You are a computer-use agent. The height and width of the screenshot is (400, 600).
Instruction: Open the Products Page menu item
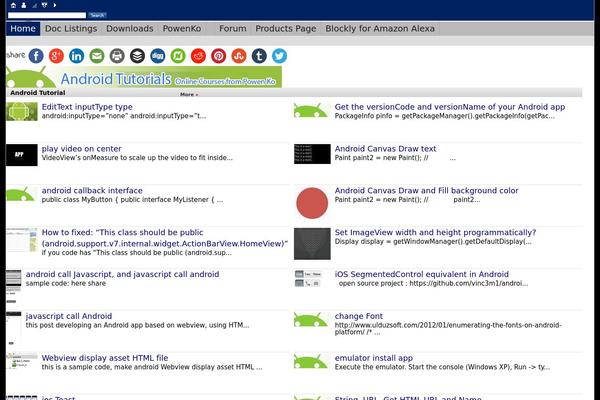tap(286, 29)
